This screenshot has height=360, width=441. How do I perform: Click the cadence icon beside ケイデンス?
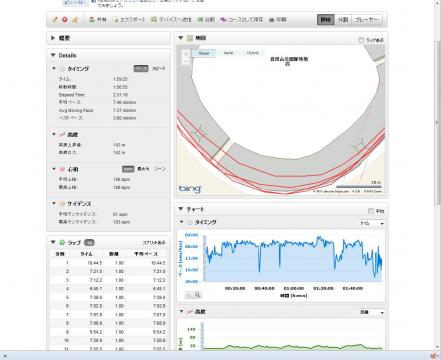[x=62, y=204]
